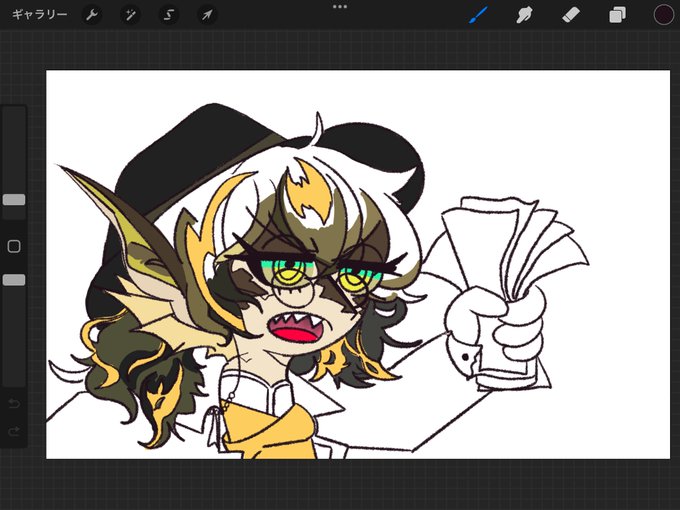
Task: Open the Gallery (ギャラリー) button
Action: tap(39, 15)
